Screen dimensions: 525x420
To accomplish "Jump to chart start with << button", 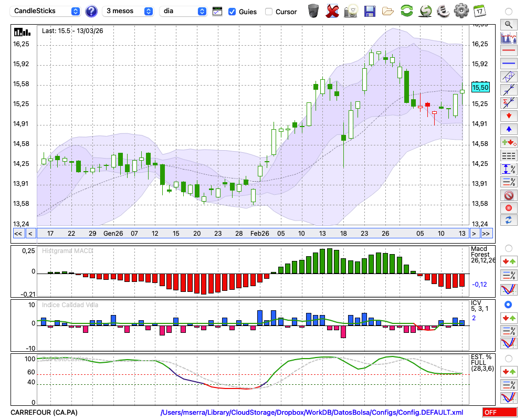I will click(18, 233).
